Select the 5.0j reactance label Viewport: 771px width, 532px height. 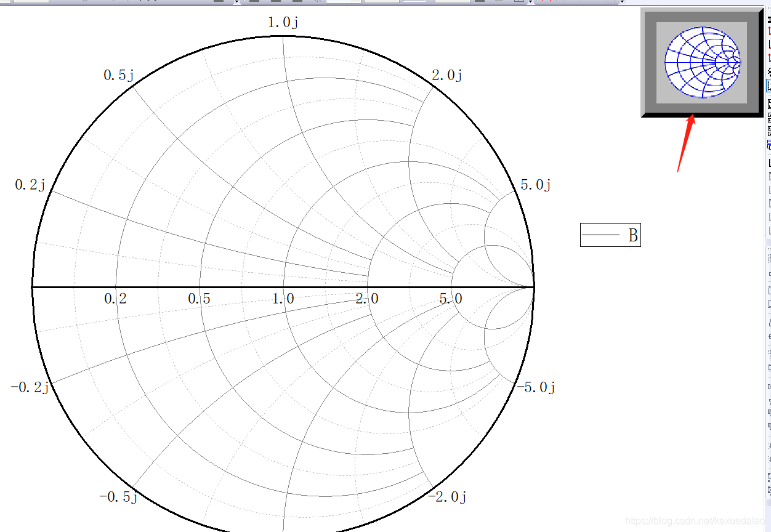click(536, 185)
